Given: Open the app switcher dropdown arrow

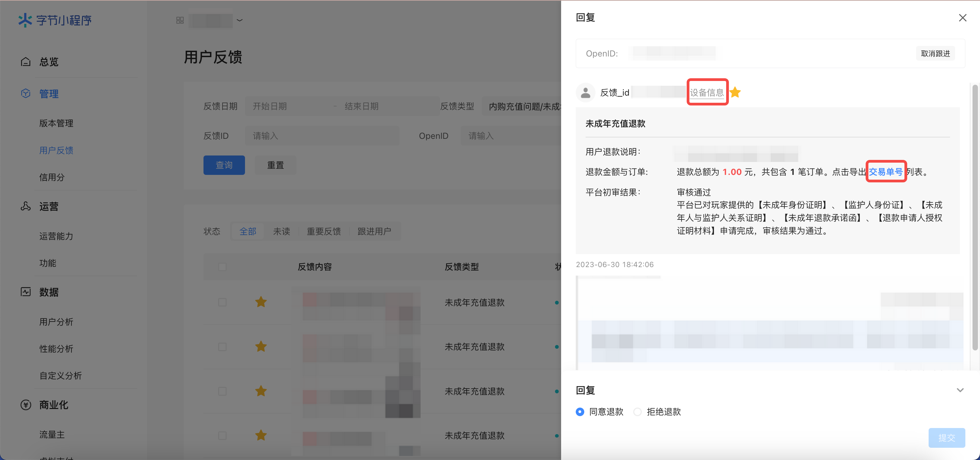Looking at the screenshot, I should 240,20.
